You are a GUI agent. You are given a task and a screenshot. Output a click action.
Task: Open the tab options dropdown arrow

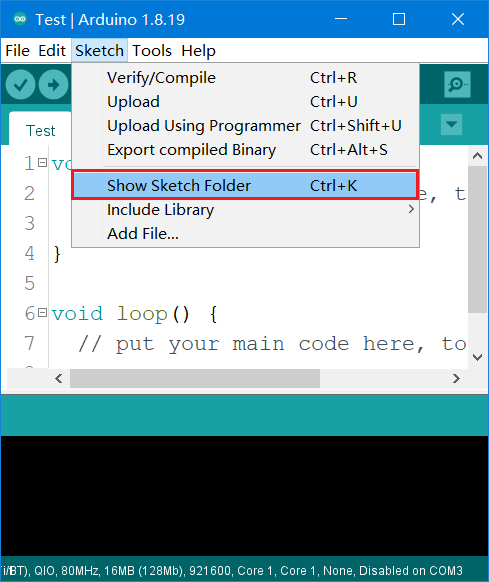pyautogui.click(x=451, y=124)
